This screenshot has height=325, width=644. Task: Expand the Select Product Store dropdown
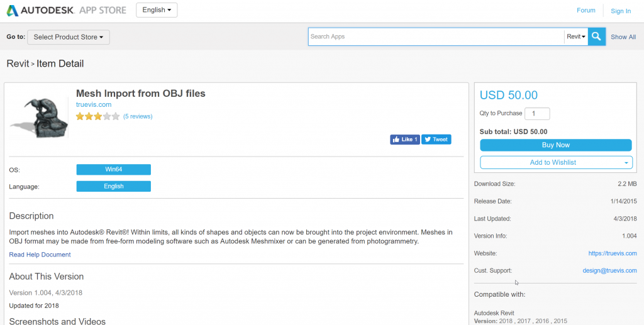(x=69, y=37)
